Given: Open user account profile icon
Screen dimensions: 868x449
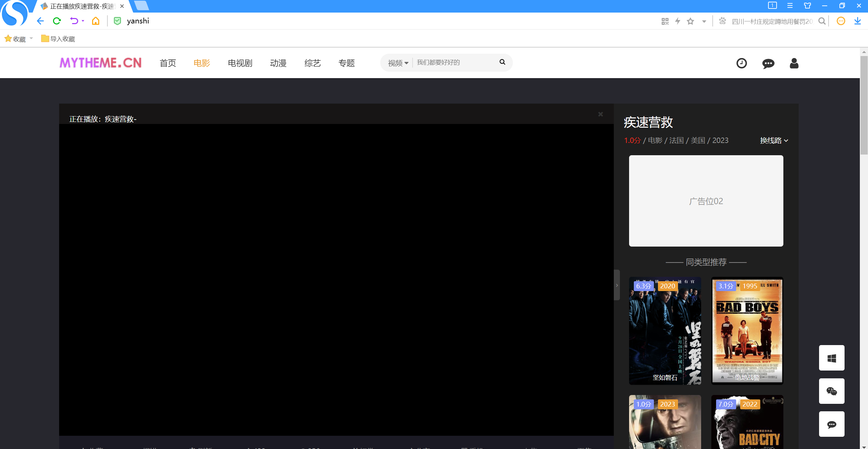Looking at the screenshot, I should coord(794,63).
